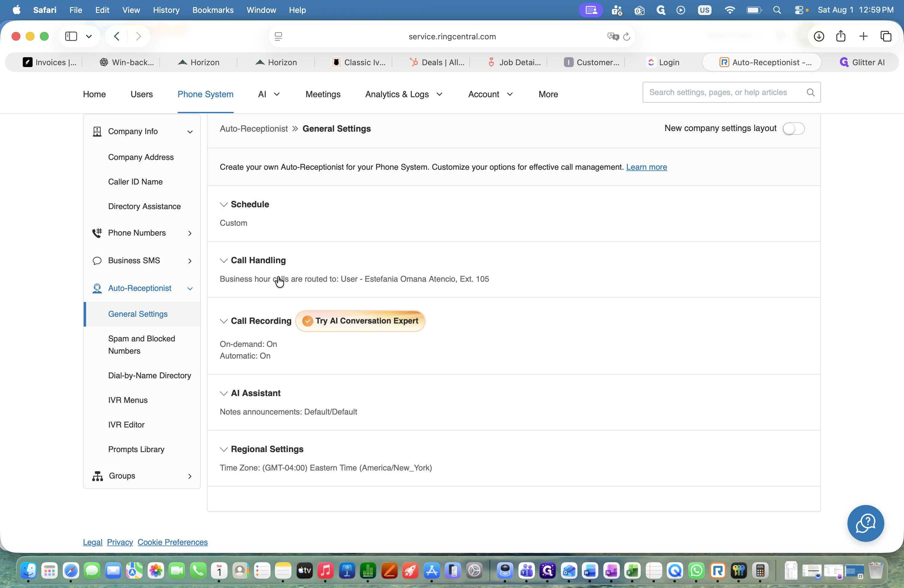Open Microsoft Teams in the Dock

click(x=526, y=570)
